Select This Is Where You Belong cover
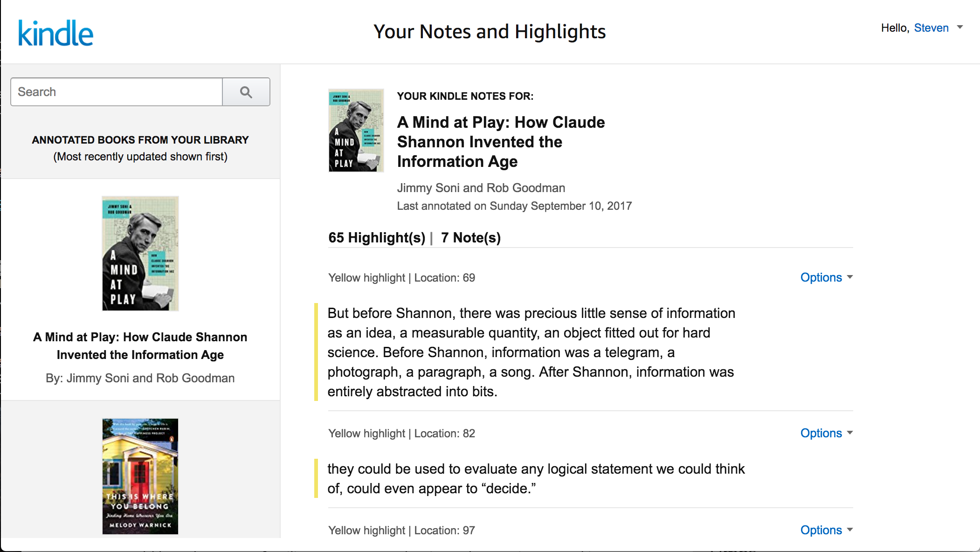This screenshot has width=980, height=552. point(140,476)
